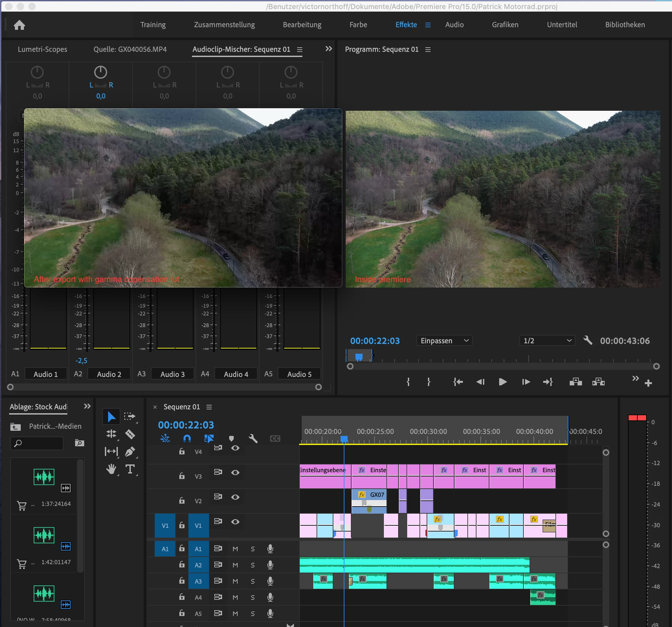Click the Home icon

pyautogui.click(x=19, y=25)
